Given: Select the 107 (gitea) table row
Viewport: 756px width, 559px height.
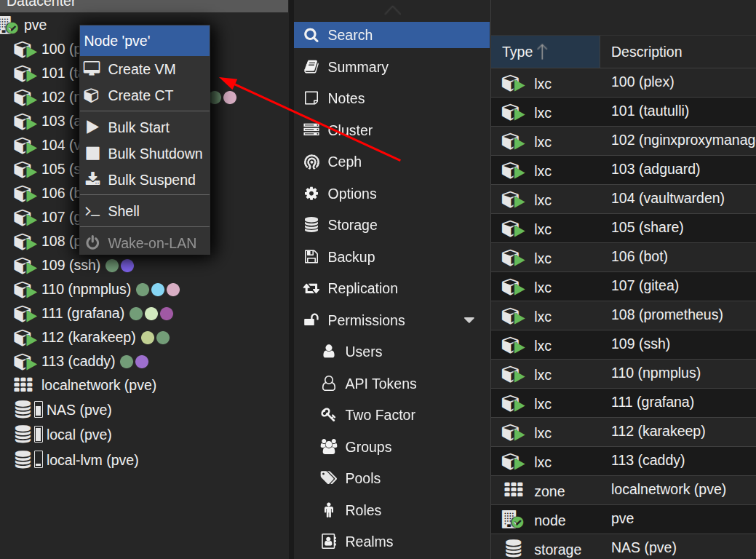Looking at the screenshot, I should coord(645,285).
